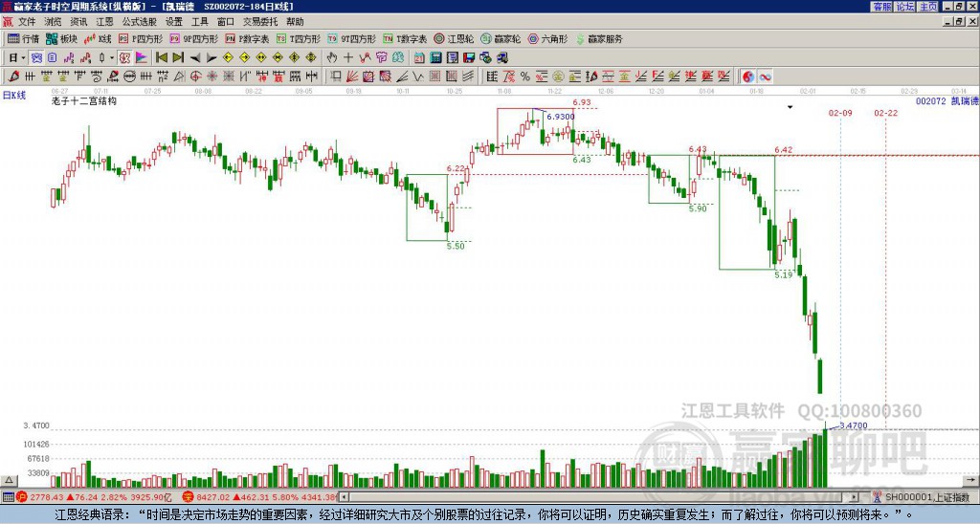Expand the 日 period dropdown
Viewport: 980px width, 524px height.
click(23, 58)
